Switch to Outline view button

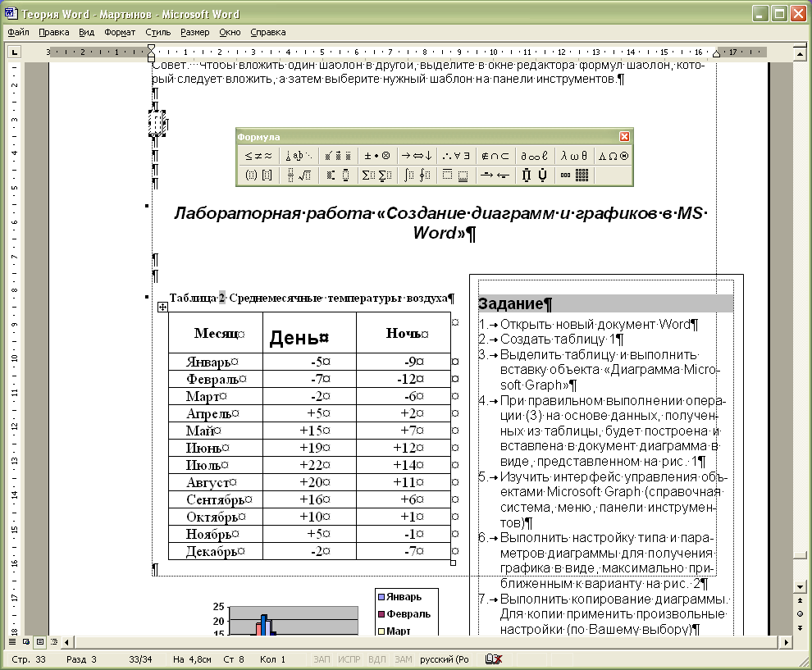point(54,642)
